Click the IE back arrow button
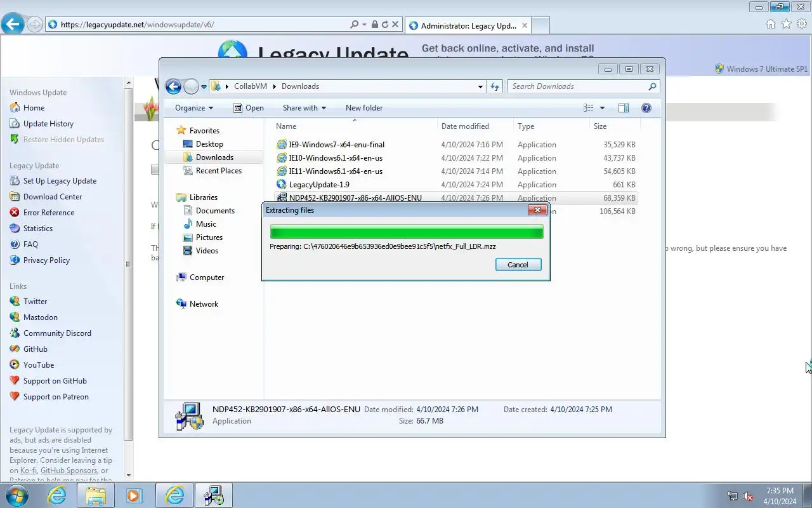This screenshot has width=812, height=508. coord(13,25)
